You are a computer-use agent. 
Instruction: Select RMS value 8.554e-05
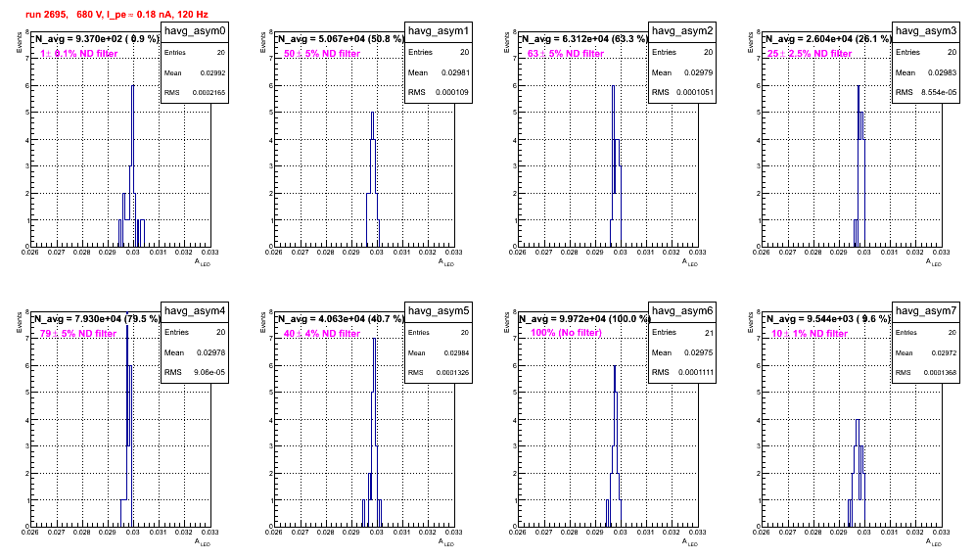[939, 92]
